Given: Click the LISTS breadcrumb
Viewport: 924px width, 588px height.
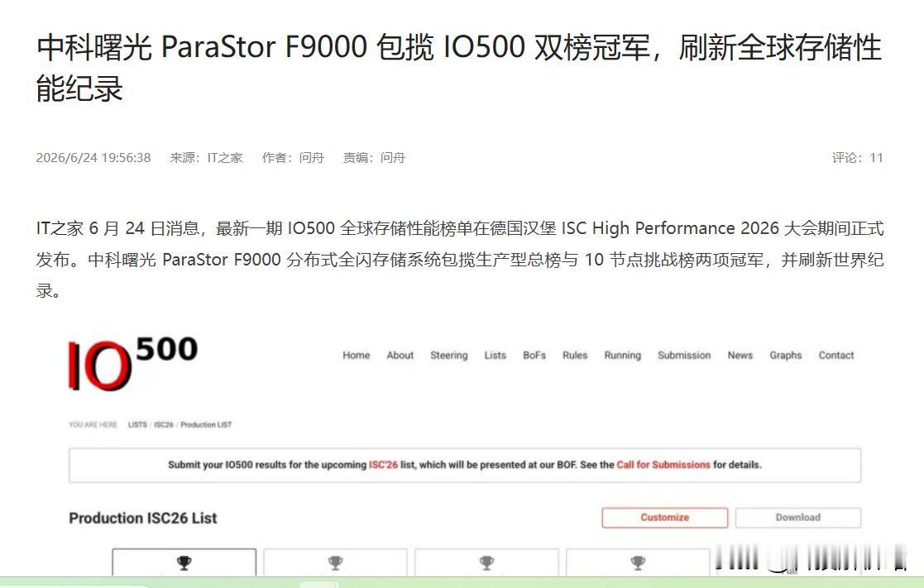Looking at the screenshot, I should [137, 425].
